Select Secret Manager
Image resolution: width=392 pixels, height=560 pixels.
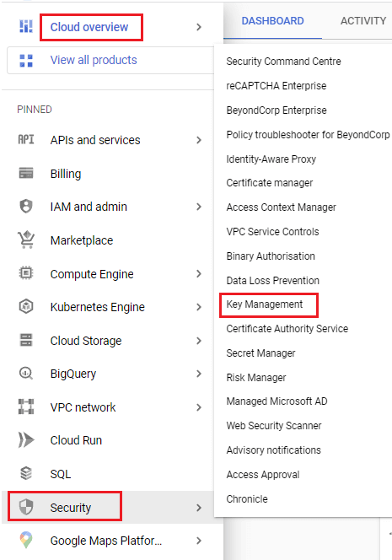[x=260, y=353]
